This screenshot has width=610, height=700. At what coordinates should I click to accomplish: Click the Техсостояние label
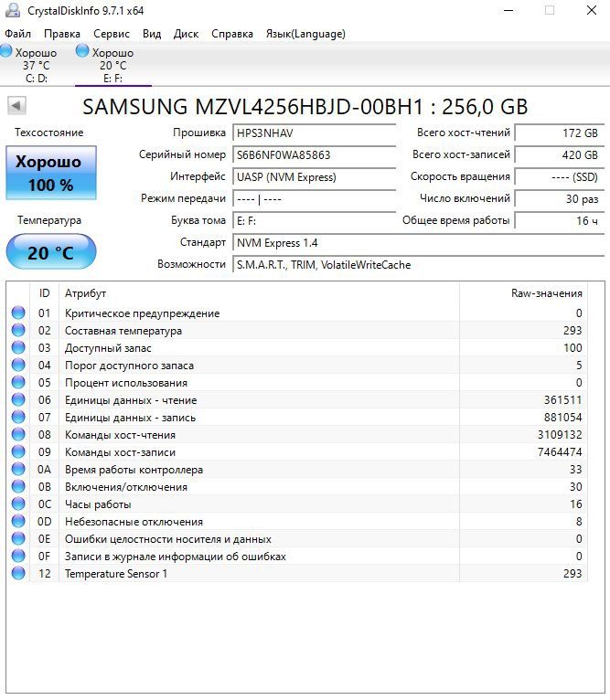coord(48,133)
